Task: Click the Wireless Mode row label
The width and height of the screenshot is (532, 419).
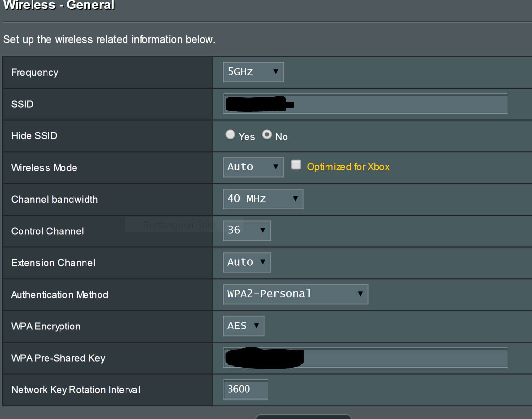Action: click(x=44, y=168)
